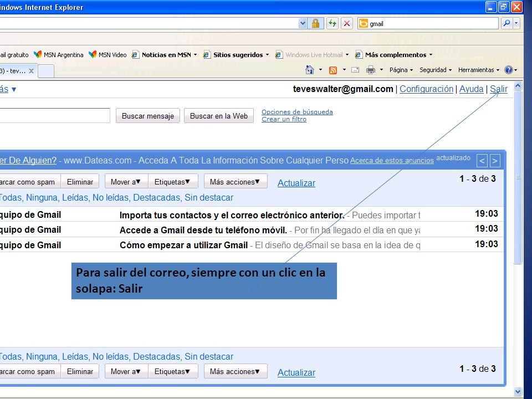The height and width of the screenshot is (399, 532).
Task: Click top Actualizar link
Action: point(296,183)
